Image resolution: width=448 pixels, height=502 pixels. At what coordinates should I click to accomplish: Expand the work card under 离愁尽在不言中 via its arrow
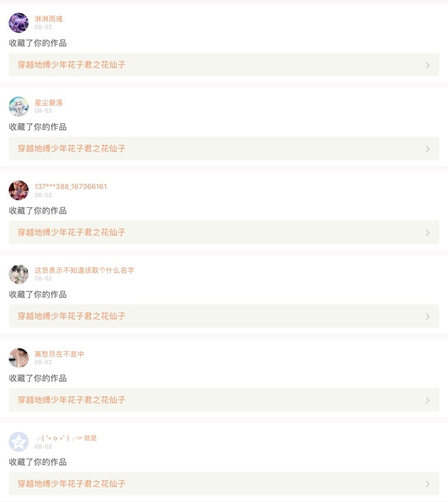coord(428,400)
